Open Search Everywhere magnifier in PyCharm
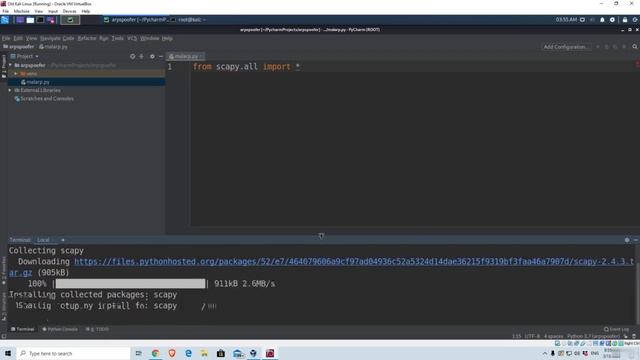This screenshot has width=640, height=360. click(x=635, y=47)
